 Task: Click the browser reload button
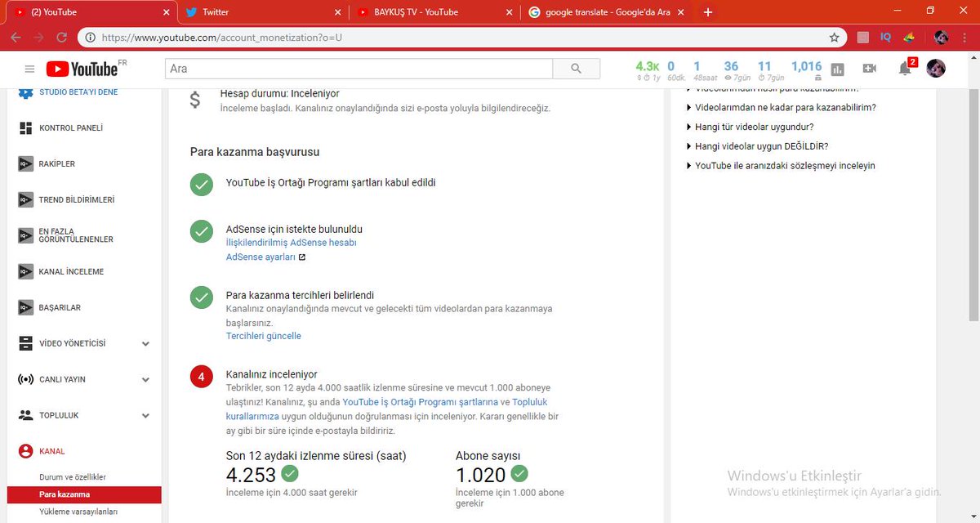(x=62, y=38)
